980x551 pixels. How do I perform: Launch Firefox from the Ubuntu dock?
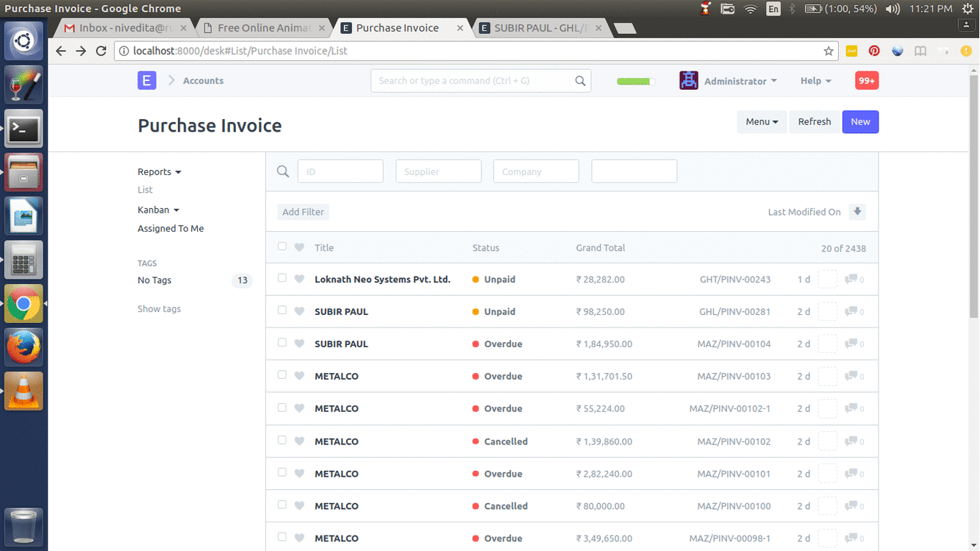[24, 347]
